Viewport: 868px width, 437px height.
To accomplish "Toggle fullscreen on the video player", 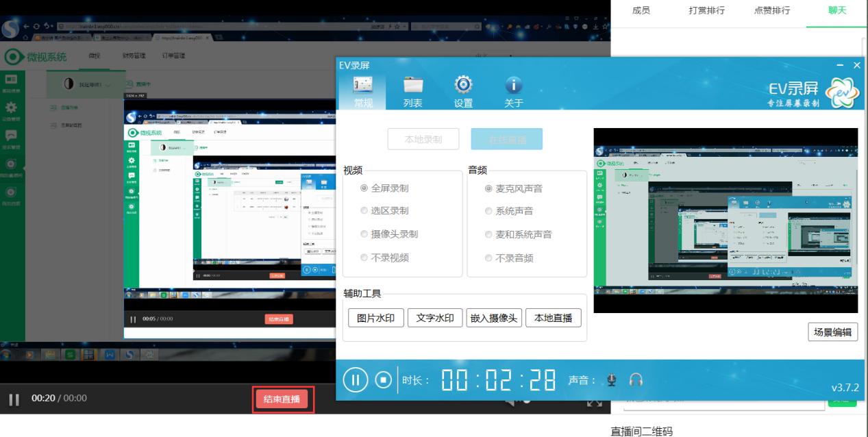I will pos(595,403).
